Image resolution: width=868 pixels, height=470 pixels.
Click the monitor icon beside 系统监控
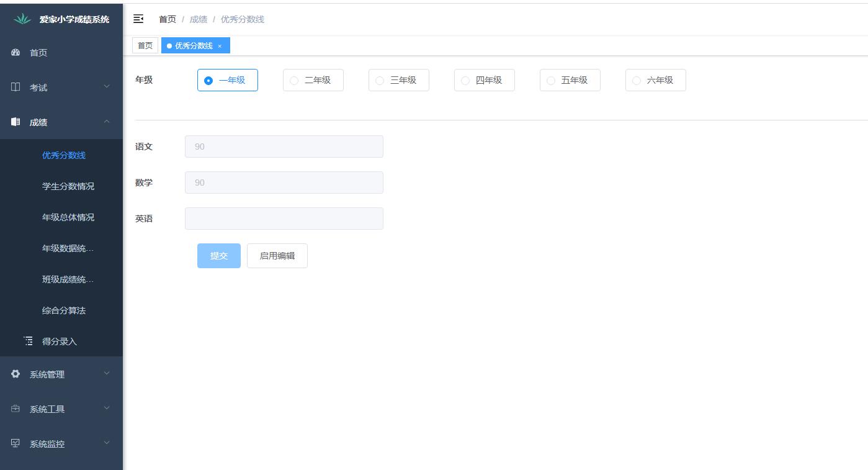coord(16,443)
